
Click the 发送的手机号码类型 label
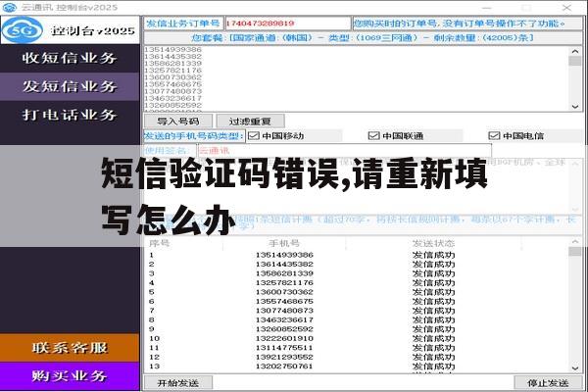coord(194,136)
